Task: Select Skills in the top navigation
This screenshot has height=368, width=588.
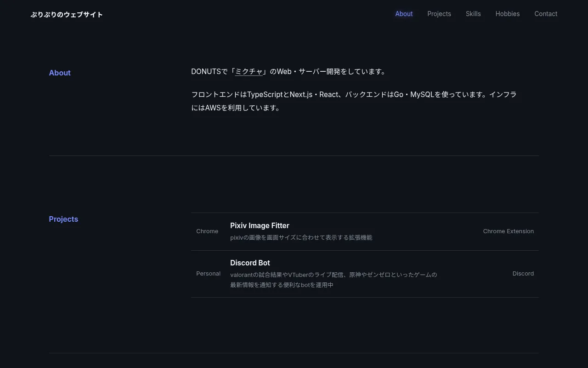Action: tap(473, 14)
